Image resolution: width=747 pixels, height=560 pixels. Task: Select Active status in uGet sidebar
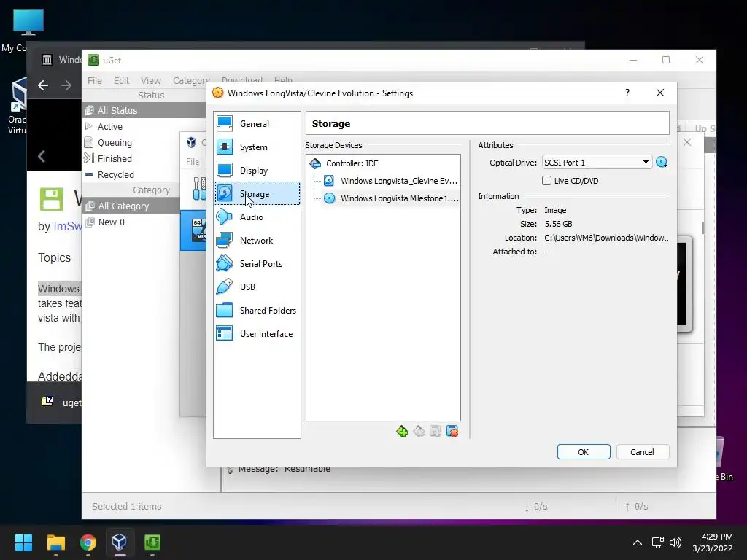click(x=144, y=127)
